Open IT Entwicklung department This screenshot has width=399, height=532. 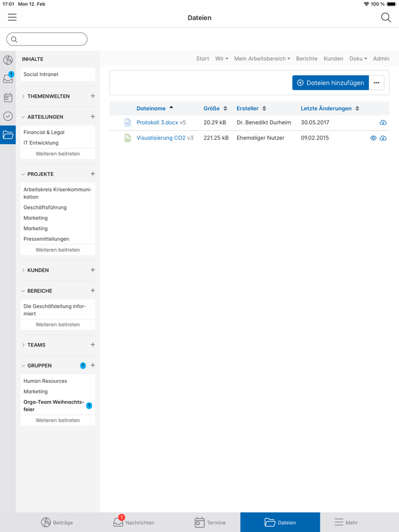tap(40, 143)
